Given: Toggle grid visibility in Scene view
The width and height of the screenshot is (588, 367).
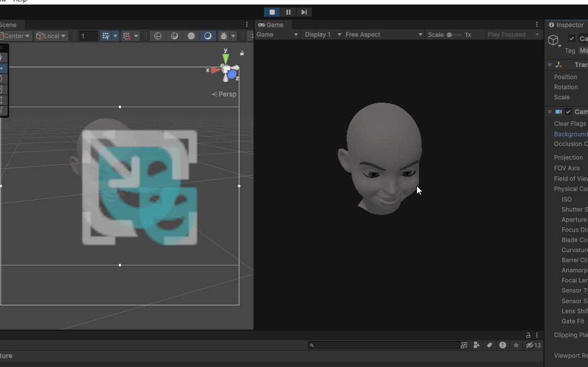Looking at the screenshot, I should [x=106, y=36].
